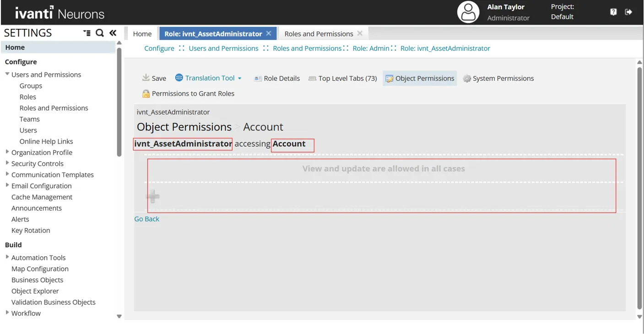Expand Communication Templates tree node

tap(7, 174)
